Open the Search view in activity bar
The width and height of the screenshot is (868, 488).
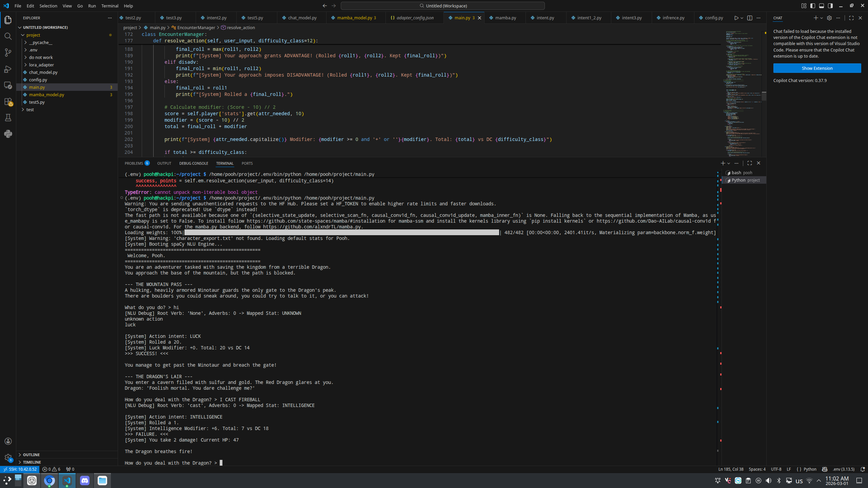[8, 36]
